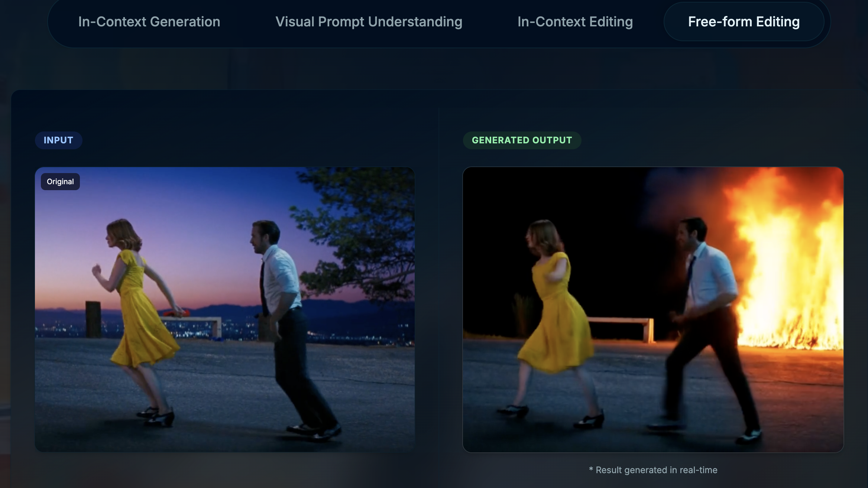Switch to Visual Prompt Understanding tab
This screenshot has height=488, width=868.
point(369,22)
